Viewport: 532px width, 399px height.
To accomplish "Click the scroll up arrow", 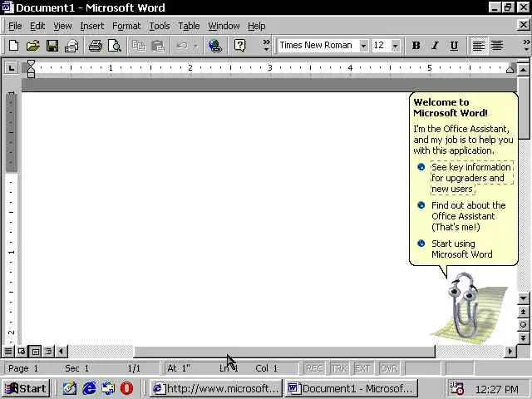I will pyautogui.click(x=523, y=70).
